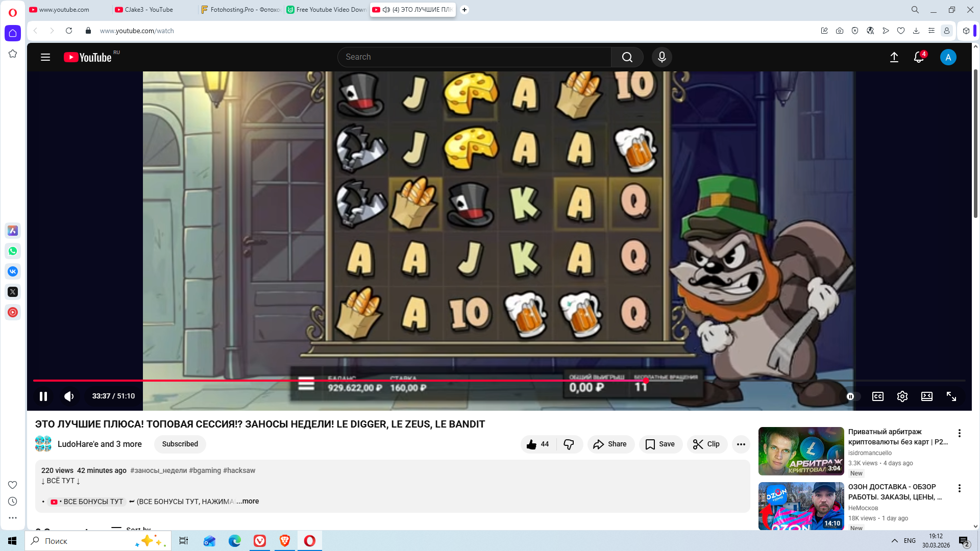The width and height of the screenshot is (980, 551).
Task: Open WhatsApp in Opera sidebar
Action: (x=13, y=251)
